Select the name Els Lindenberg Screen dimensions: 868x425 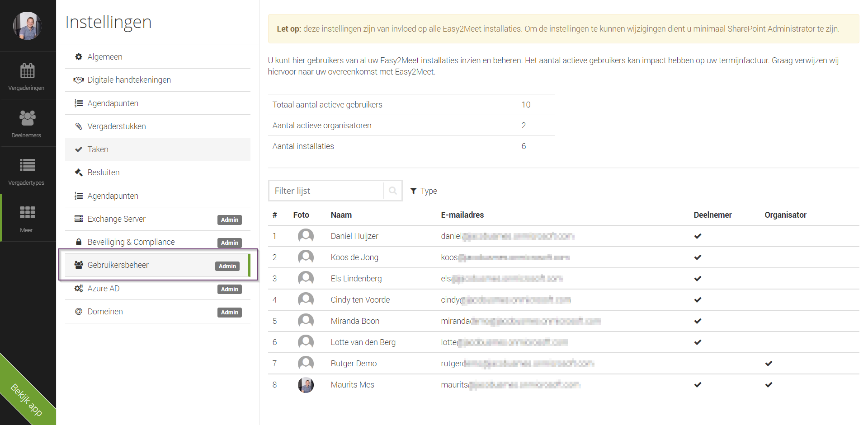point(356,279)
